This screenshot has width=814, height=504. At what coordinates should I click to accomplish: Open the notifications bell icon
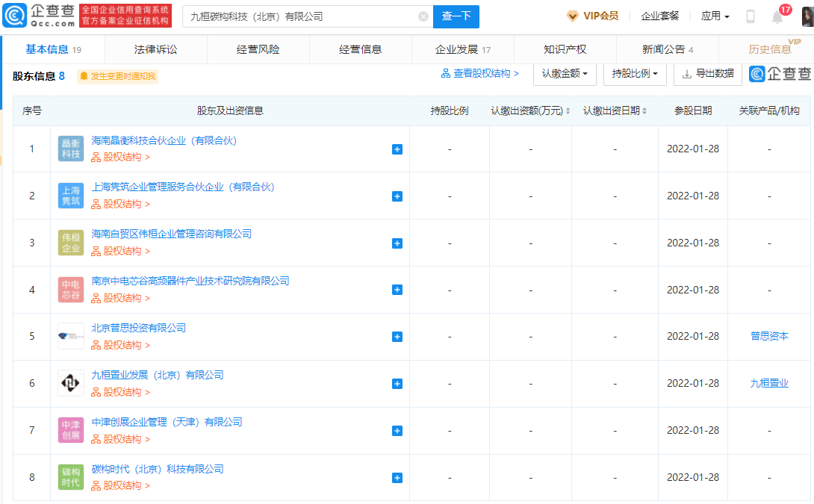point(777,17)
